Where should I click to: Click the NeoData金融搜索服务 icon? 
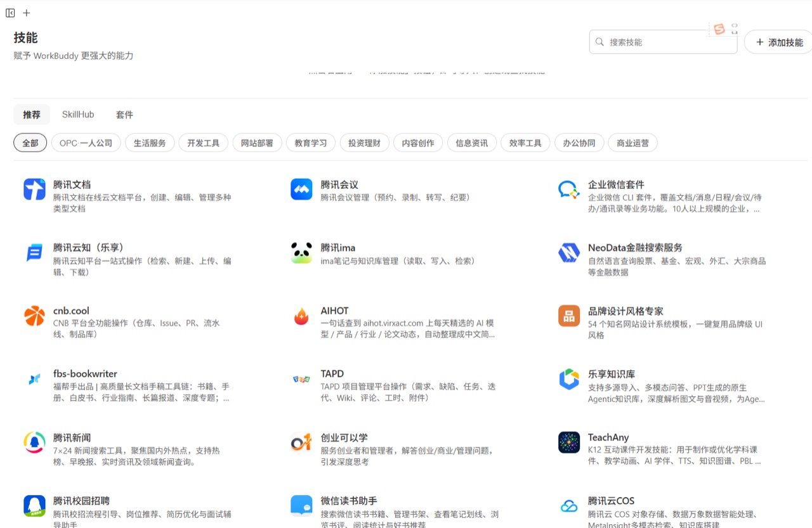coord(569,252)
